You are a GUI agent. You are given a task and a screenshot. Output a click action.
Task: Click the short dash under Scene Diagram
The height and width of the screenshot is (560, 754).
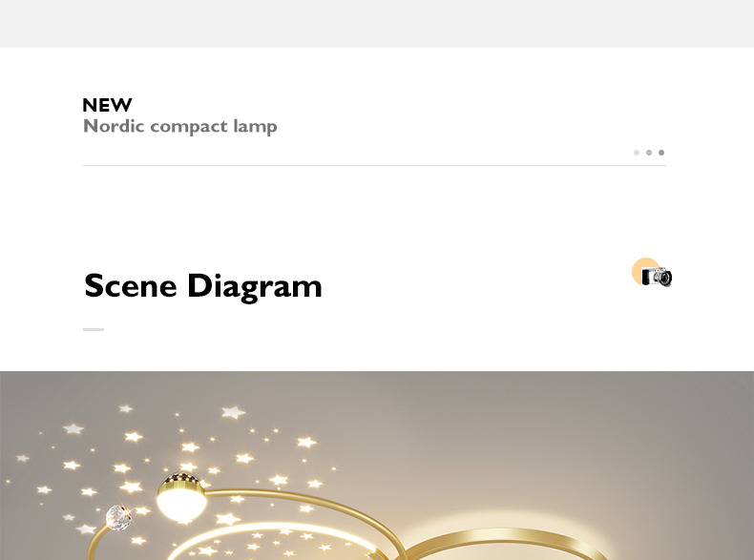94,329
